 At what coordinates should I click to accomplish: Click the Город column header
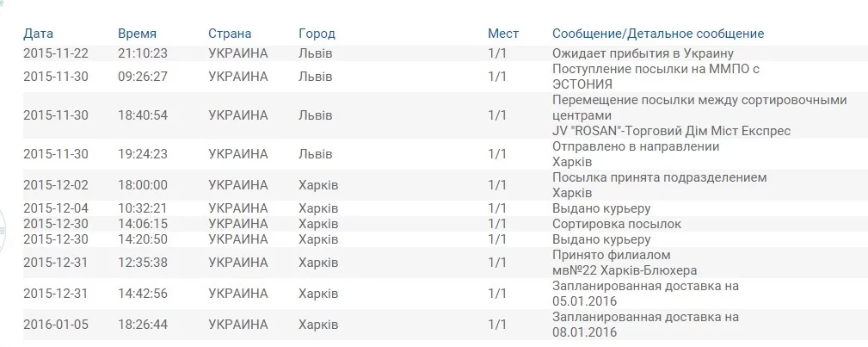pyautogui.click(x=317, y=34)
